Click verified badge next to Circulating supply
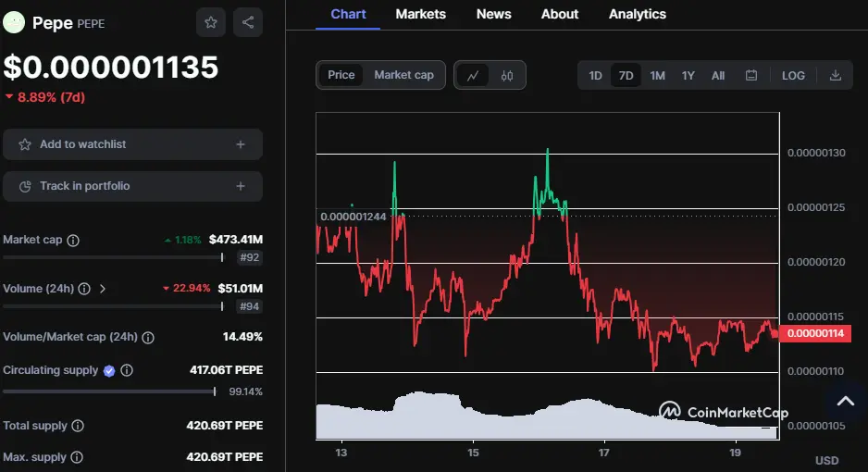This screenshot has width=868, height=472. [x=109, y=371]
